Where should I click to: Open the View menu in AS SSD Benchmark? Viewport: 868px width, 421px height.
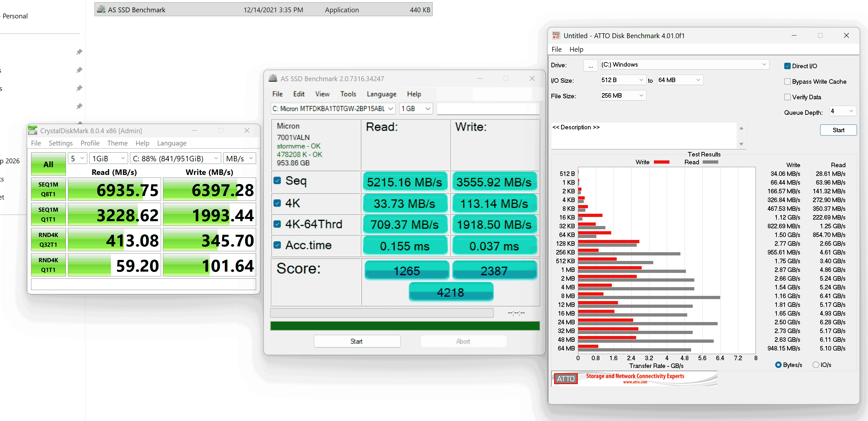pyautogui.click(x=322, y=94)
